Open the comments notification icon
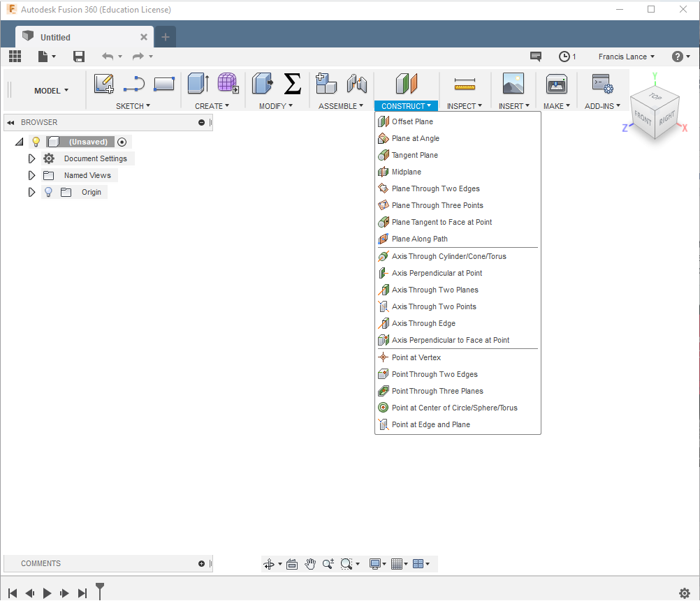 coord(536,57)
